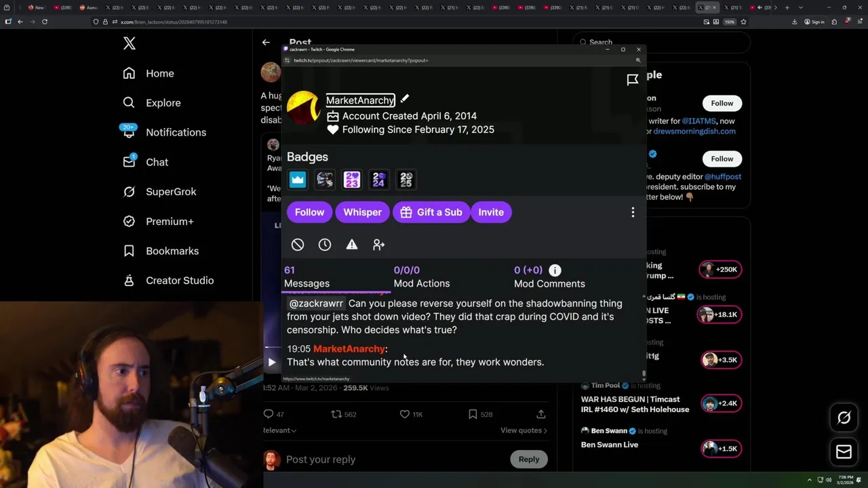
Task: Open Notifications in X sidebar
Action: tap(164, 132)
